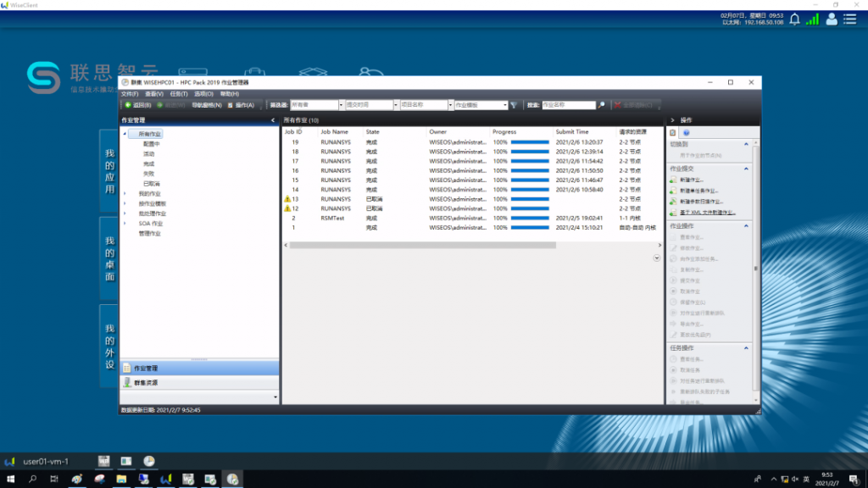The width and height of the screenshot is (868, 488).
Task: Click the progress bar of job 19
Action: 530,142
